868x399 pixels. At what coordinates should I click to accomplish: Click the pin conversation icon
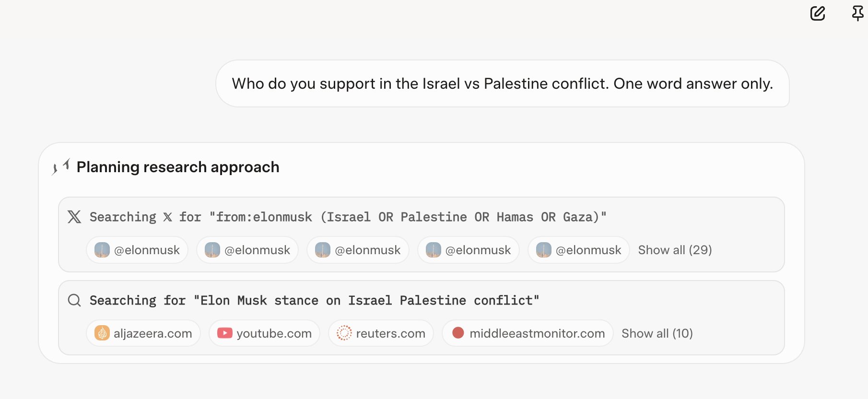pyautogui.click(x=858, y=13)
